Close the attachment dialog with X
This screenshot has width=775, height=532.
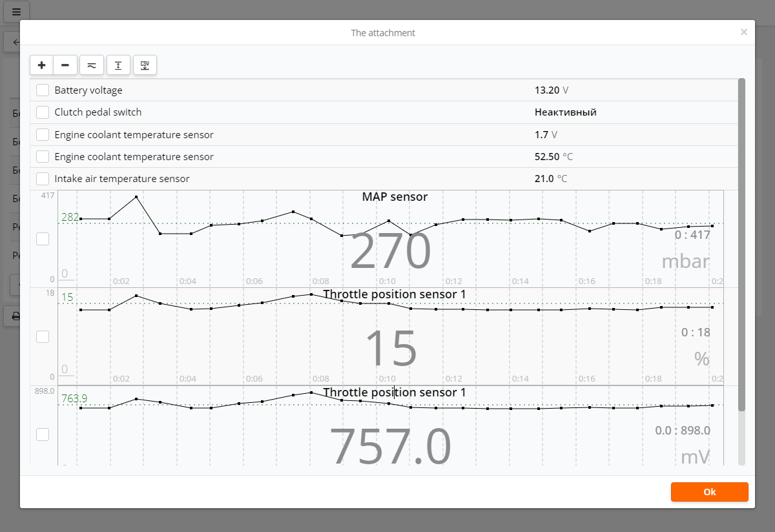click(x=744, y=32)
